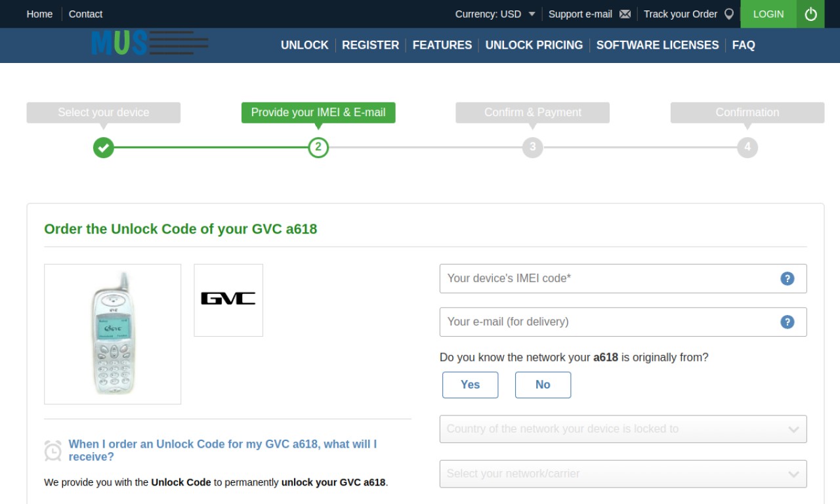Click the 'Order the Unlock Code' heading text
This screenshot has height=504, width=840.
(x=180, y=229)
